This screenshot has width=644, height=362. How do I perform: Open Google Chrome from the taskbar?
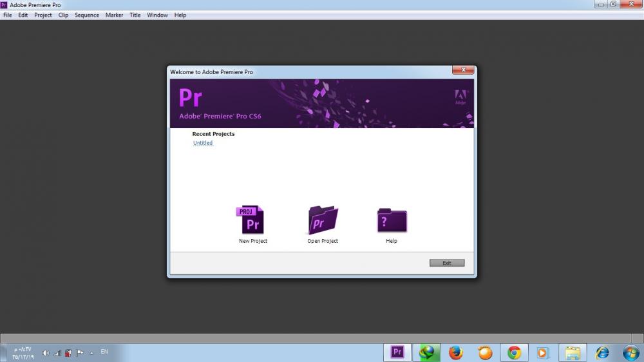pyautogui.click(x=514, y=352)
